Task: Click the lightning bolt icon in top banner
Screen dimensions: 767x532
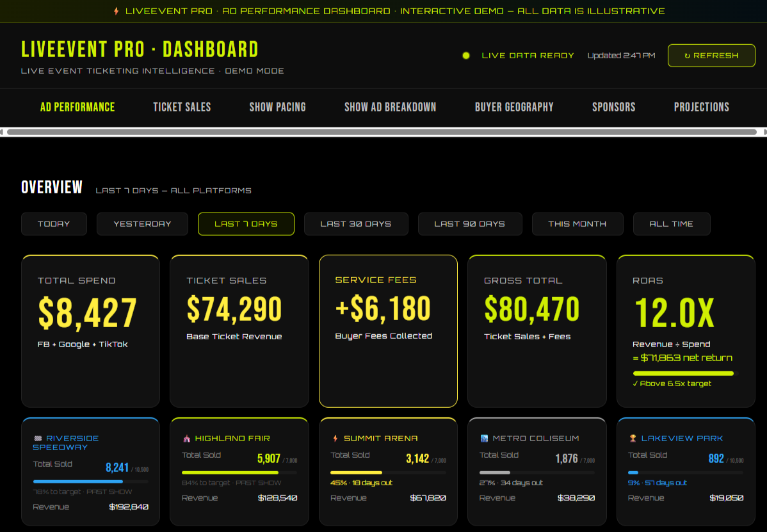Action: click(x=116, y=11)
